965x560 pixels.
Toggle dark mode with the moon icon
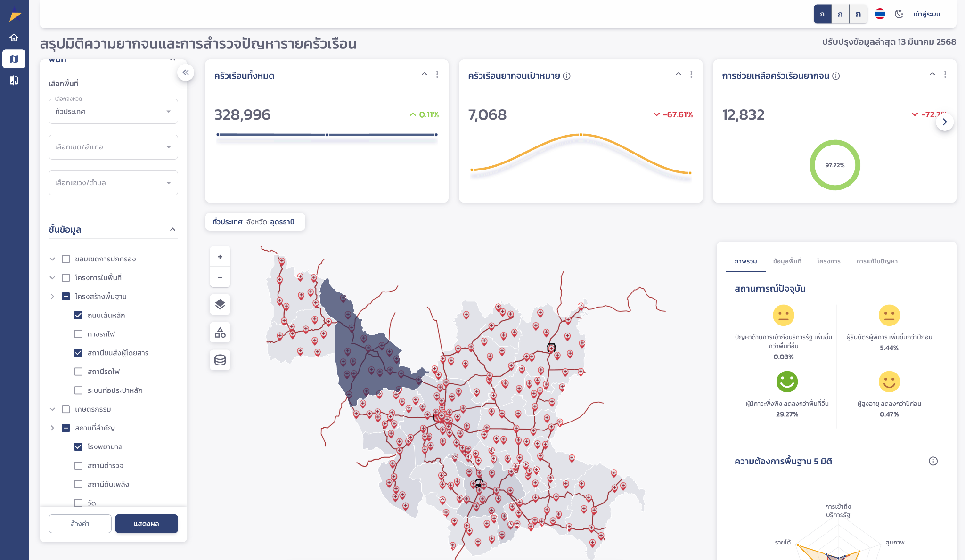coord(899,14)
